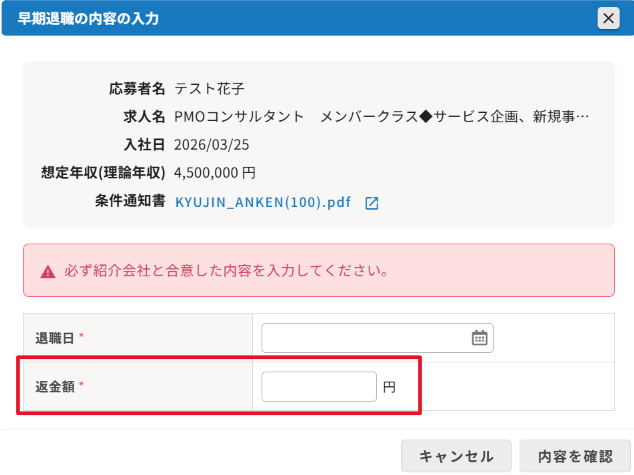Image resolution: width=634 pixels, height=475 pixels.
Task: Click the external link icon beside the PDF
Action: (x=371, y=203)
